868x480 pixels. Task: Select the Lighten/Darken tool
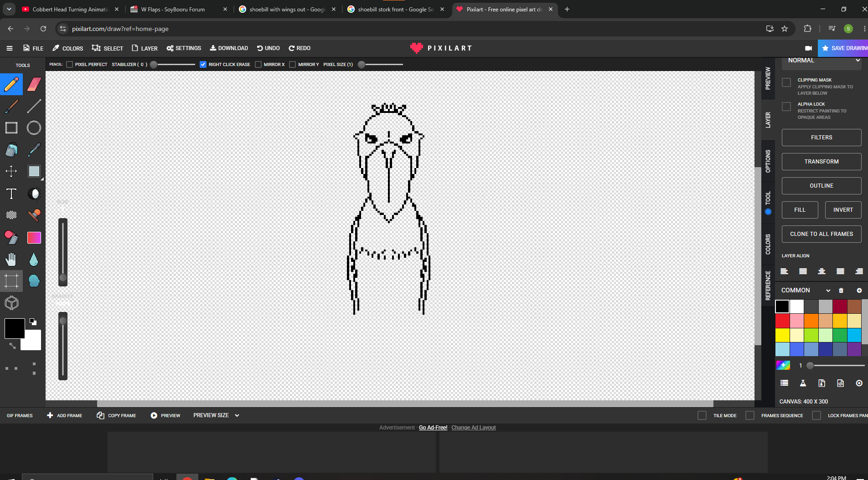[x=34, y=194]
